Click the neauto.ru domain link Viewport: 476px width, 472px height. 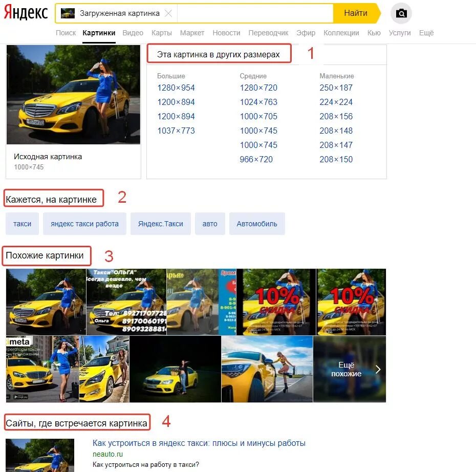(108, 454)
